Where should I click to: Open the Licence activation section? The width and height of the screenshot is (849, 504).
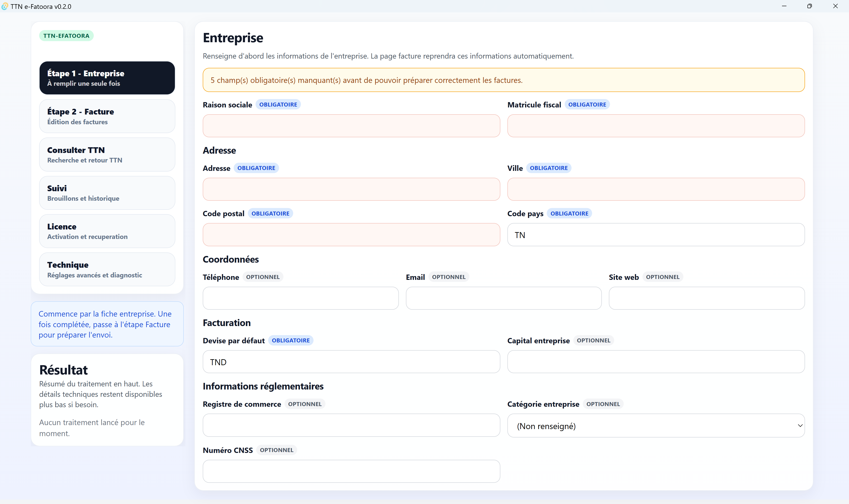point(107,231)
